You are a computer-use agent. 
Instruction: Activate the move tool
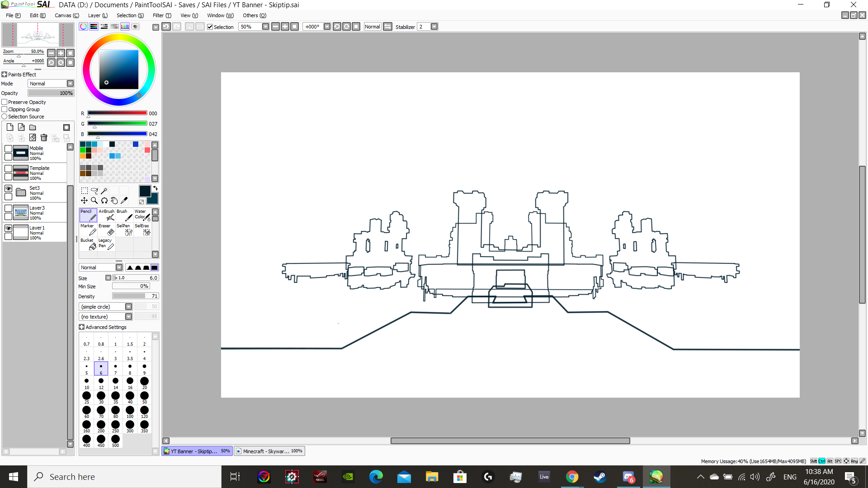[x=85, y=201]
